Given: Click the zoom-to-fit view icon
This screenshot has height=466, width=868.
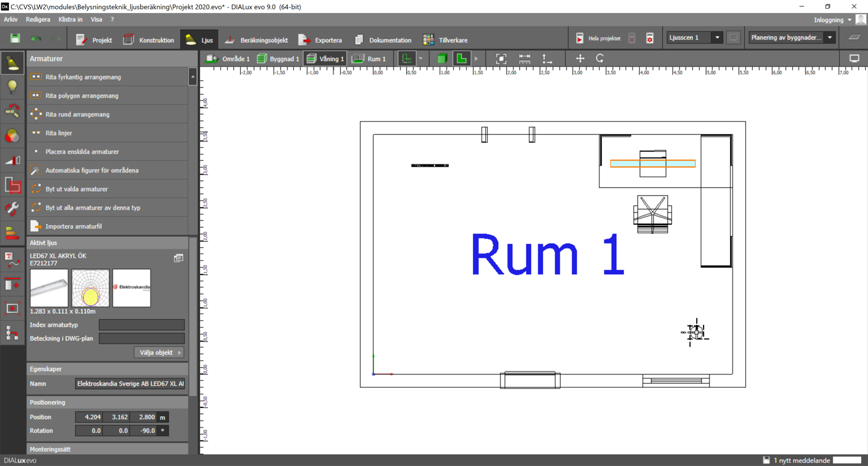Looking at the screenshot, I should (x=501, y=58).
